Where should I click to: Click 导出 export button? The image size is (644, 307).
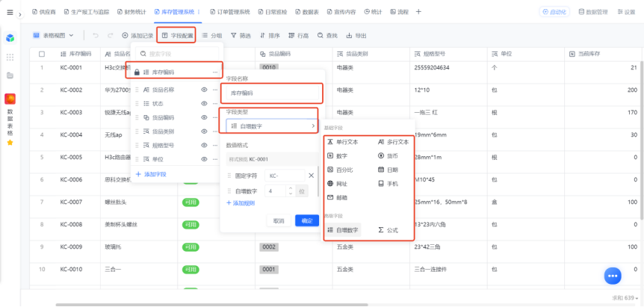point(356,36)
